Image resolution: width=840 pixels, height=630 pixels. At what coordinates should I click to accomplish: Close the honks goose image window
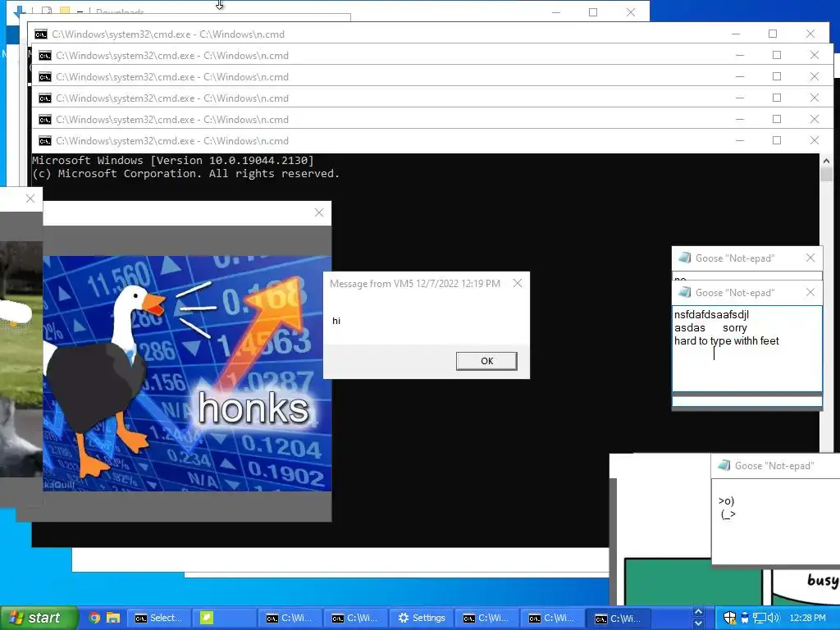pos(319,212)
